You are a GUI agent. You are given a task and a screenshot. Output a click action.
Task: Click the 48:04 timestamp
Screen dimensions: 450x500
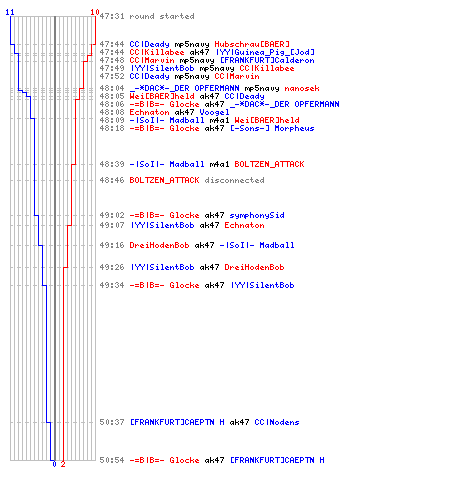pyautogui.click(x=112, y=88)
